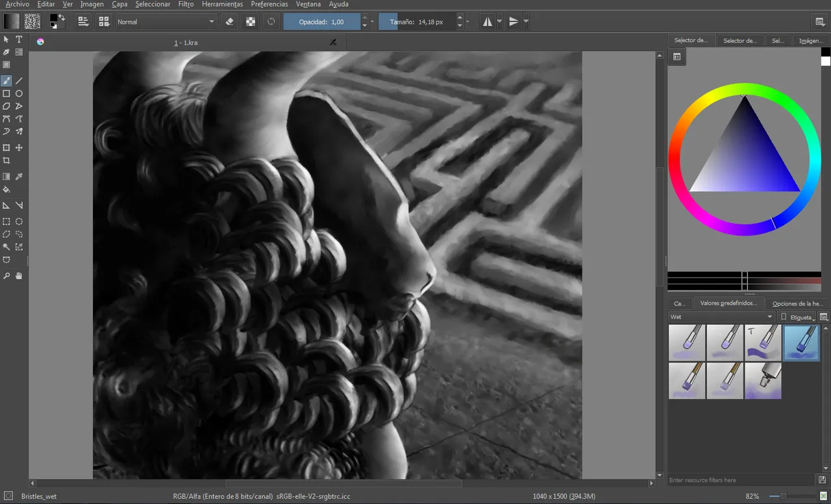The height and width of the screenshot is (504, 831).
Task: Toggle Eraser mode in top toolbar
Action: [229, 21]
